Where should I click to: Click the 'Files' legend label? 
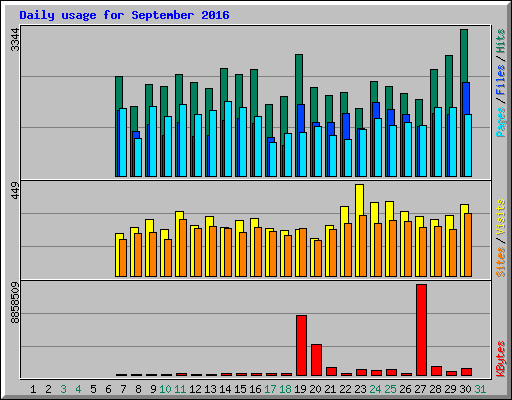pos(501,79)
